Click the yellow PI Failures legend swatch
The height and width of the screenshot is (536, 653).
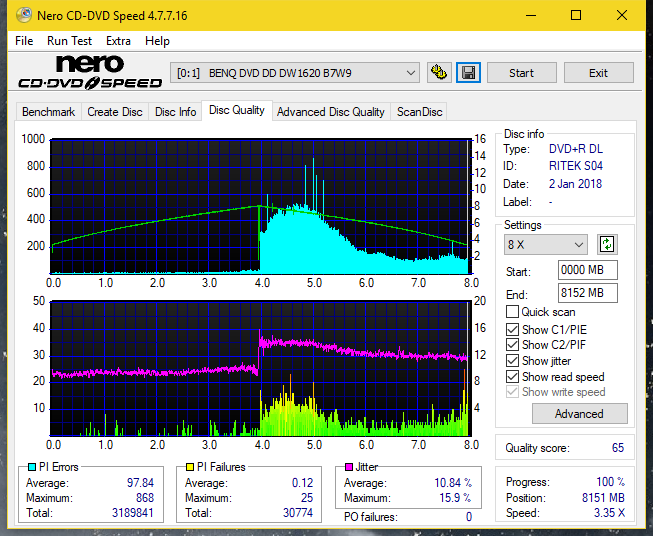tap(190, 467)
